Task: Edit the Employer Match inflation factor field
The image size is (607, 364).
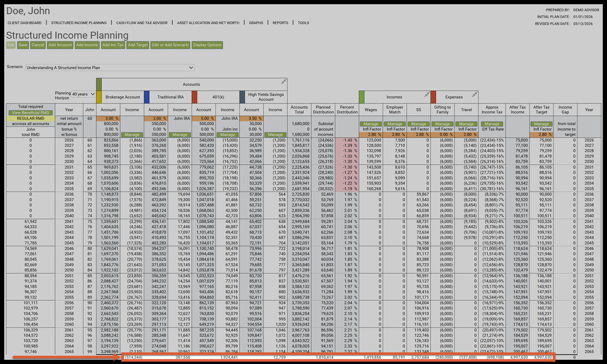Action: point(395,135)
